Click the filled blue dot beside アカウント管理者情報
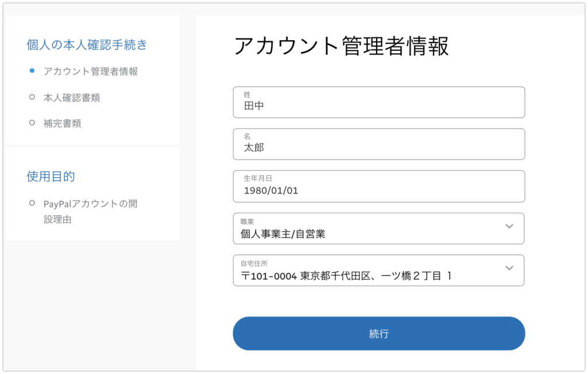This screenshot has height=374, width=588. [x=32, y=71]
